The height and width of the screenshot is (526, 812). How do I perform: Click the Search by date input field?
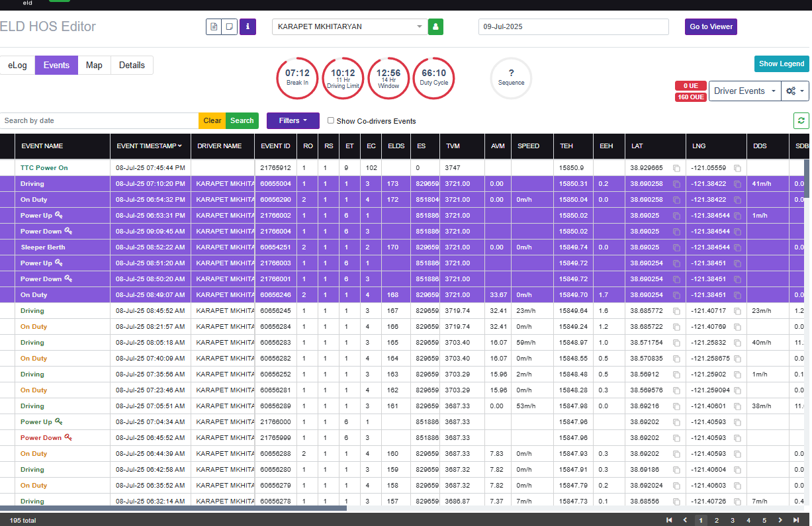[99, 120]
